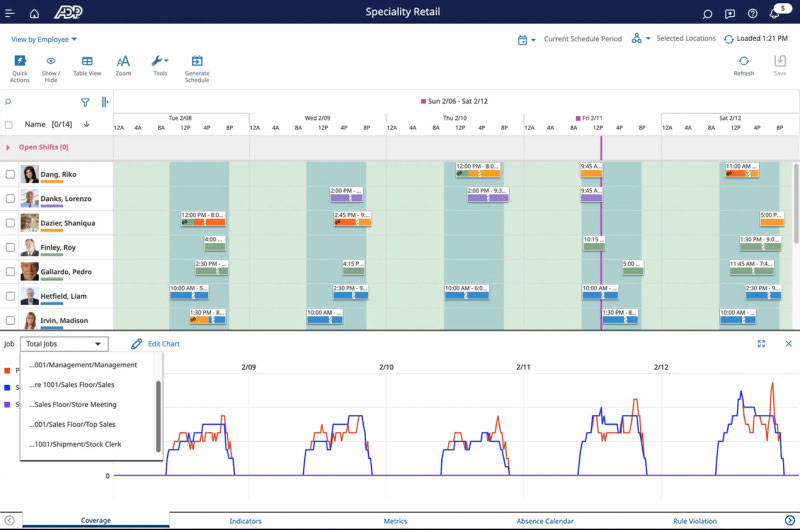Switch to the Absence Calendar tab
Viewport: 800px width, 530px height.
tap(545, 521)
